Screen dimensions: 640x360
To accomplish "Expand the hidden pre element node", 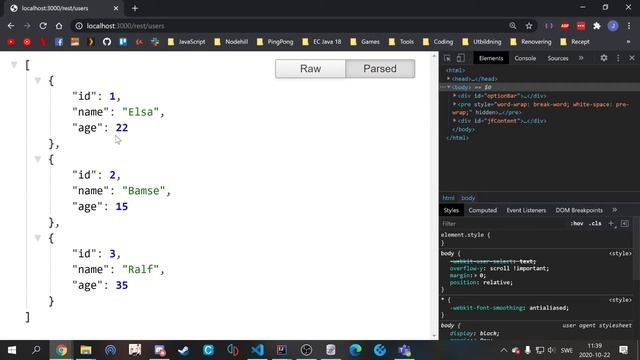I will point(454,104).
